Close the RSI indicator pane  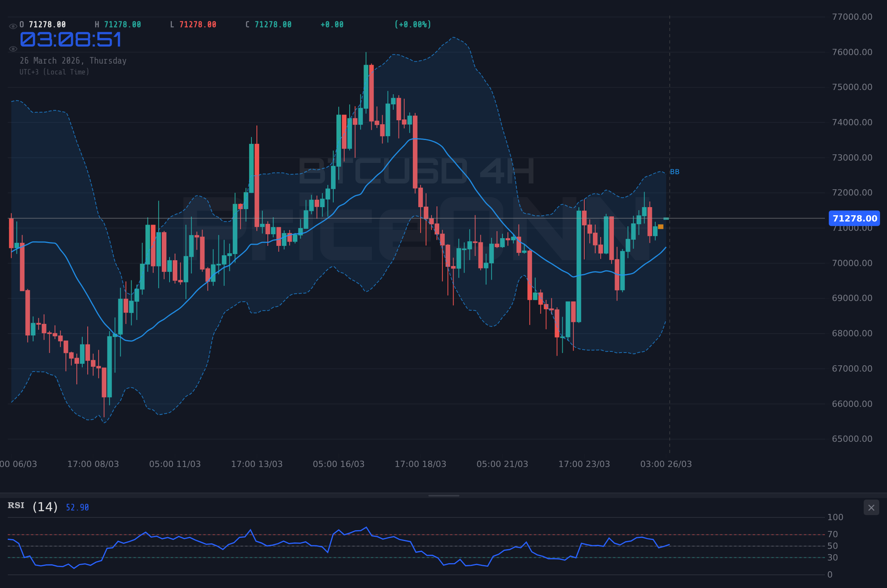pos(871,507)
